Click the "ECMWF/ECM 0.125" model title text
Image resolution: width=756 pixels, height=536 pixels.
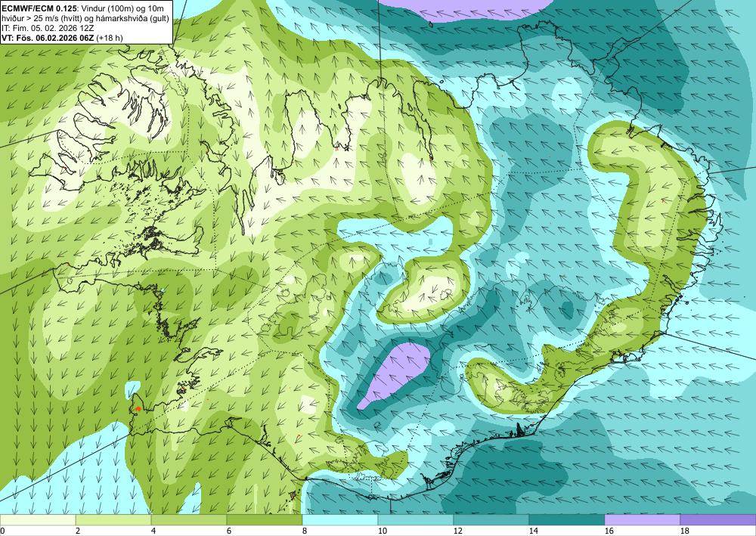click(39, 8)
